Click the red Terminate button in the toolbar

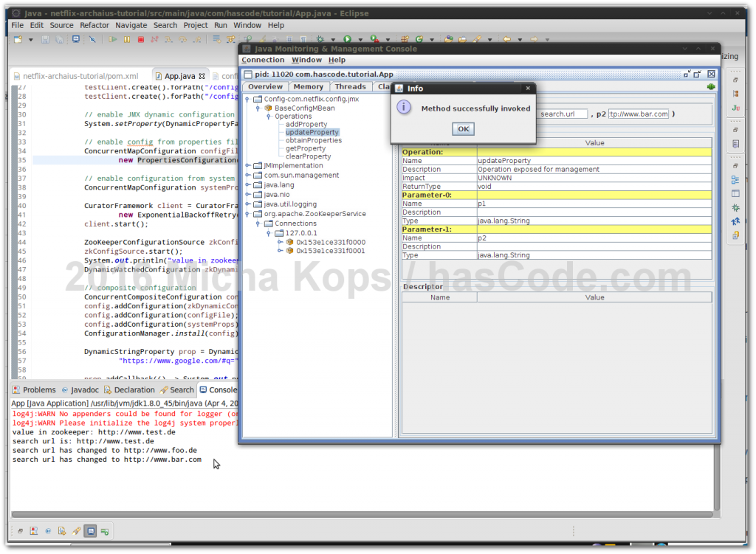[x=140, y=39]
